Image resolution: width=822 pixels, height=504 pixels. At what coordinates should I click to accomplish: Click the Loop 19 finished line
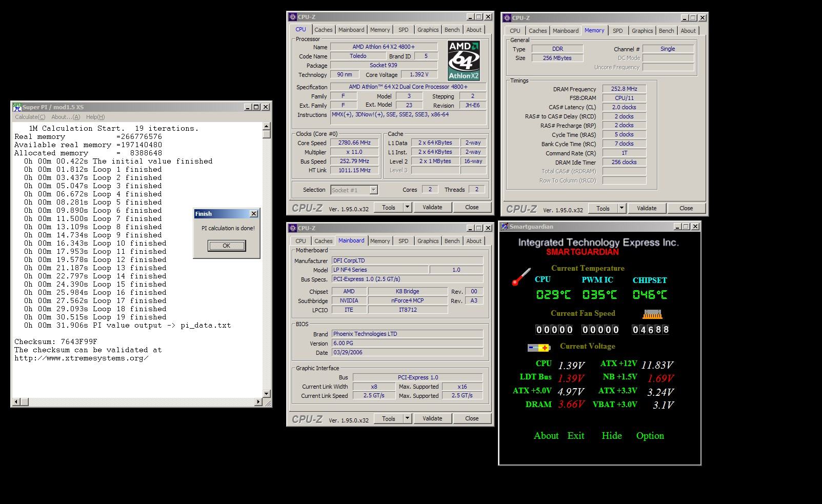point(95,317)
